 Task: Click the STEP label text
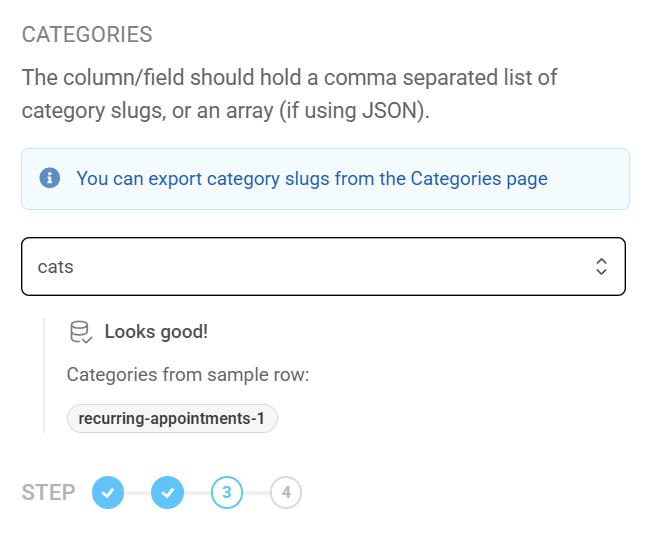pos(48,493)
